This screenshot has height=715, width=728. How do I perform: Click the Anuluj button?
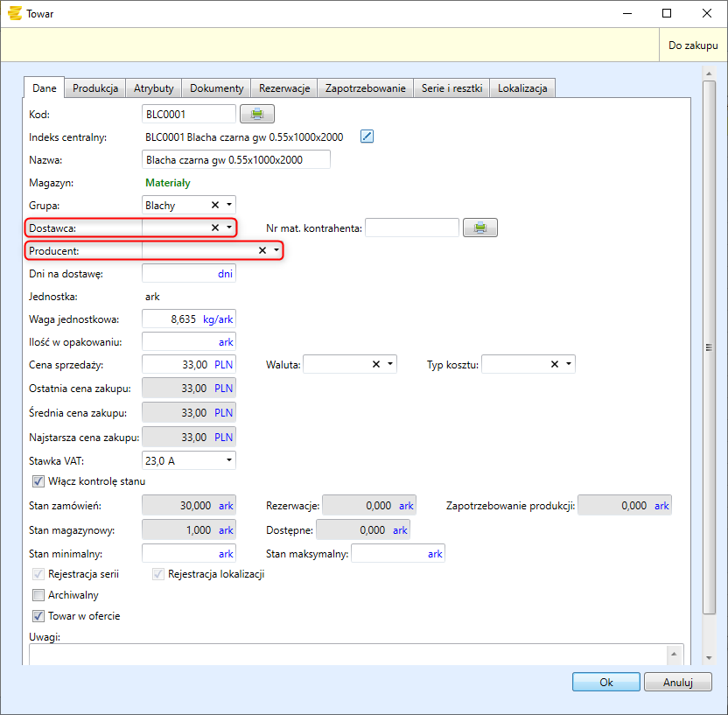point(677,682)
